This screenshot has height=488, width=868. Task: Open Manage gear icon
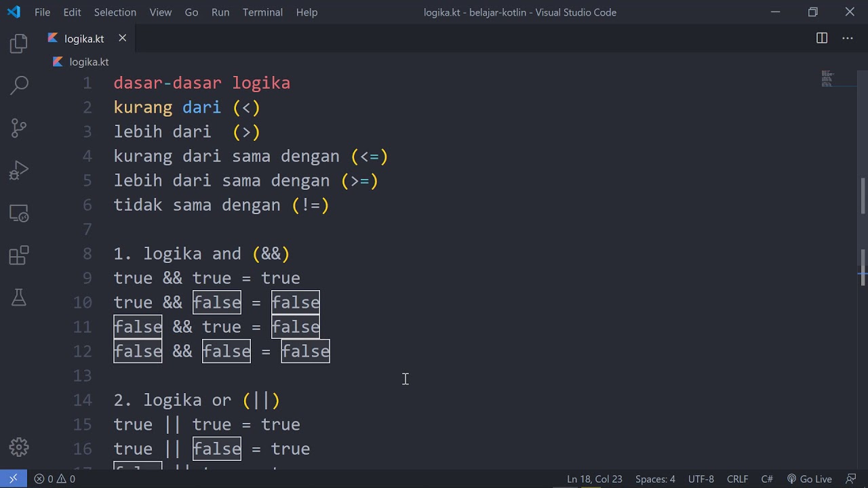(19, 447)
